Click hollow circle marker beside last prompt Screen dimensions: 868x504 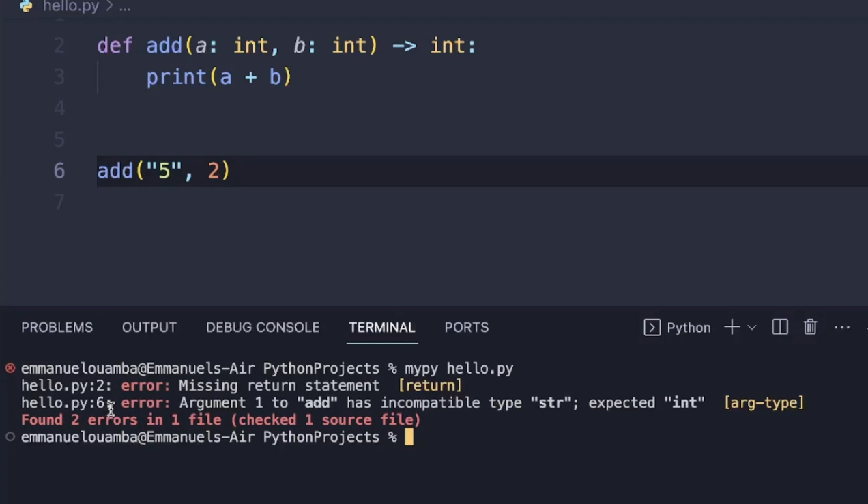coord(10,437)
